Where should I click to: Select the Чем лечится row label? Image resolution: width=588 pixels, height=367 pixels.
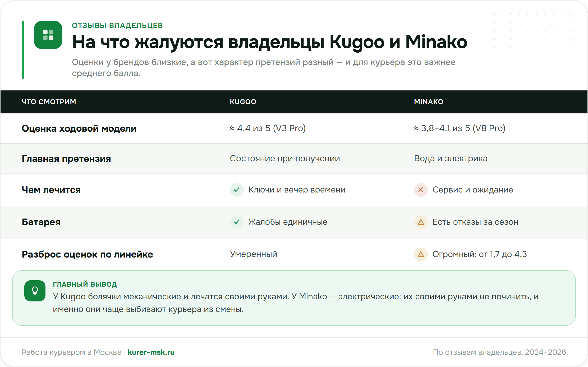51,190
